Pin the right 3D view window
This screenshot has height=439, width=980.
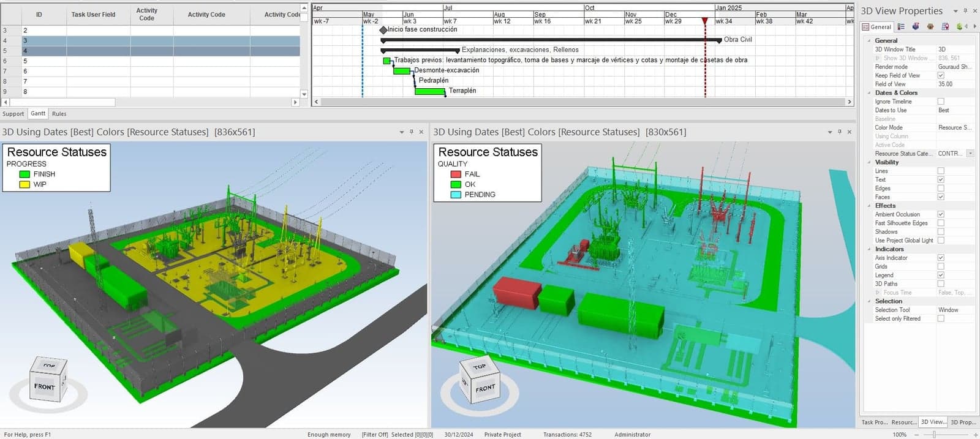(x=839, y=132)
